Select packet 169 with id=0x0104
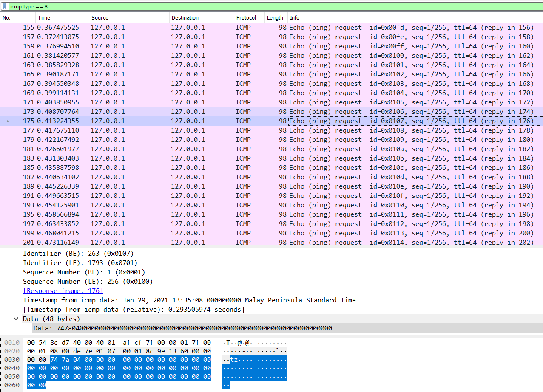 tap(271, 93)
